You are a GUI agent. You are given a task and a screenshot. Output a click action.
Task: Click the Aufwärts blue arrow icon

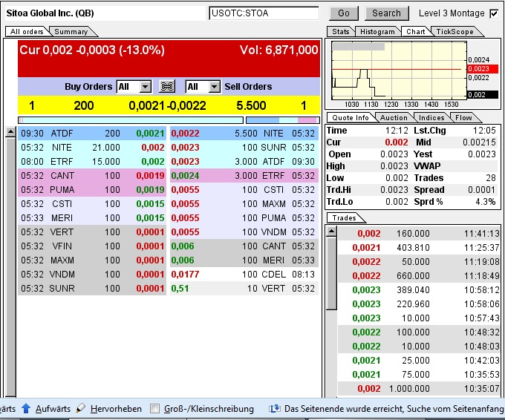(x=26, y=409)
